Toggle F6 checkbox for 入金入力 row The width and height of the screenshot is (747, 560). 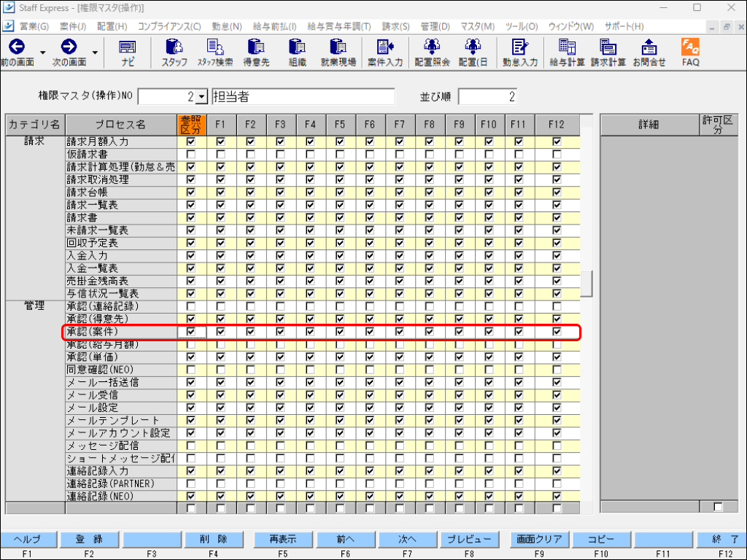coord(370,256)
